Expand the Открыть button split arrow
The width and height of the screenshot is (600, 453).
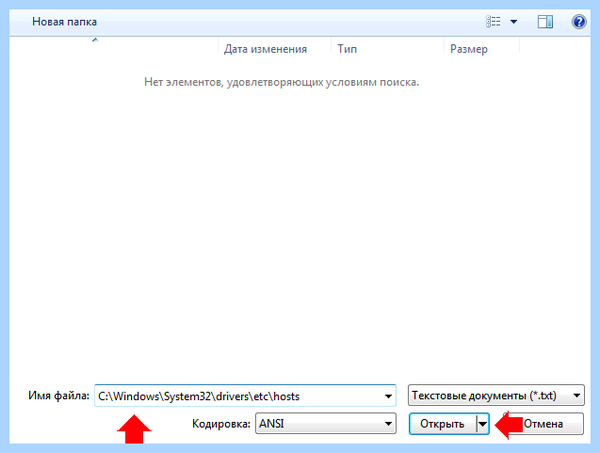pyautogui.click(x=483, y=424)
